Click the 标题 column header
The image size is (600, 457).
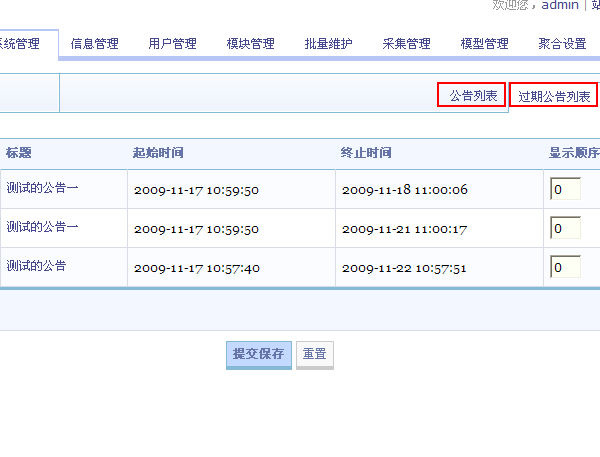pos(19,153)
